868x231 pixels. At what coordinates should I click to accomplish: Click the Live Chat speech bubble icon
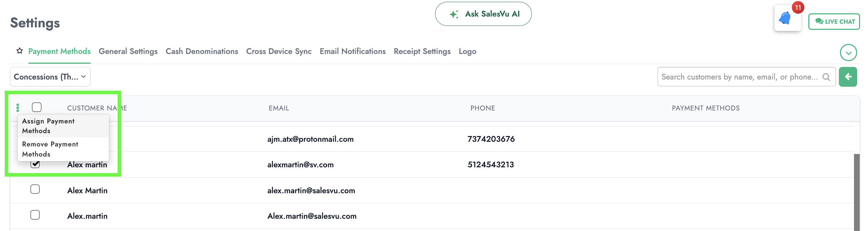pos(819,21)
